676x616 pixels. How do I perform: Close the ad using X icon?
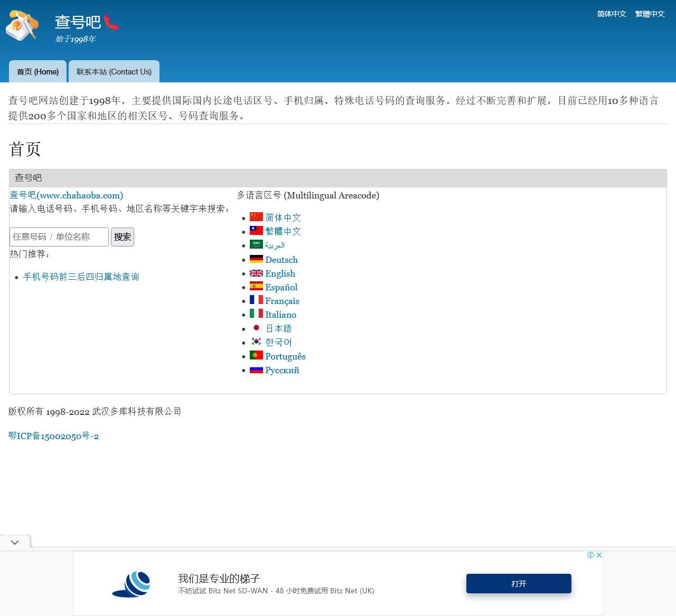[x=599, y=555]
